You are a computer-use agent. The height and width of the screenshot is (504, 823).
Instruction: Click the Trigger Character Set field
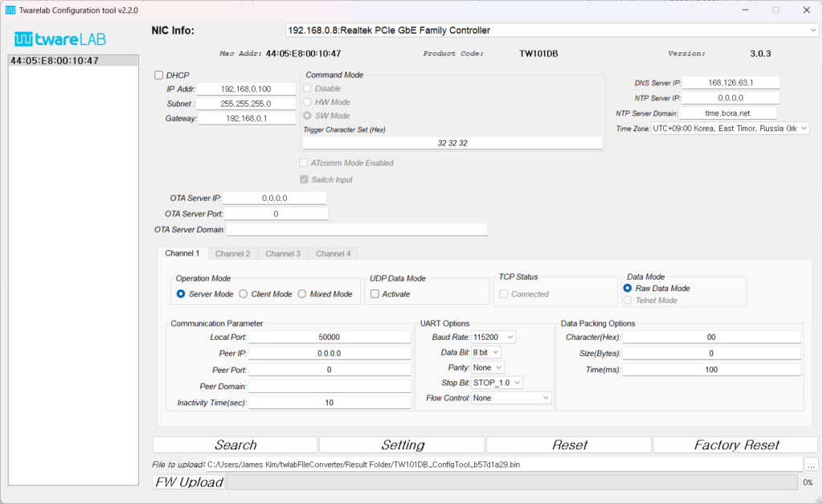point(452,143)
